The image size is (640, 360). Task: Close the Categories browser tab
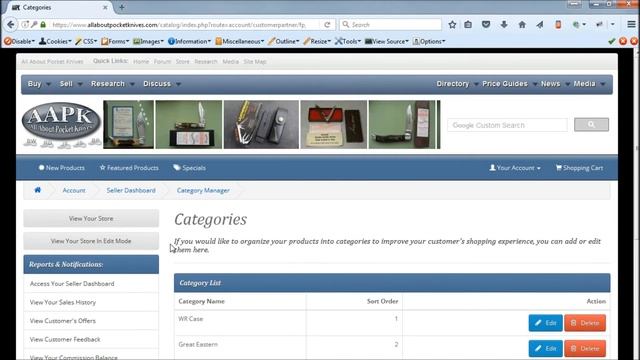point(105,7)
